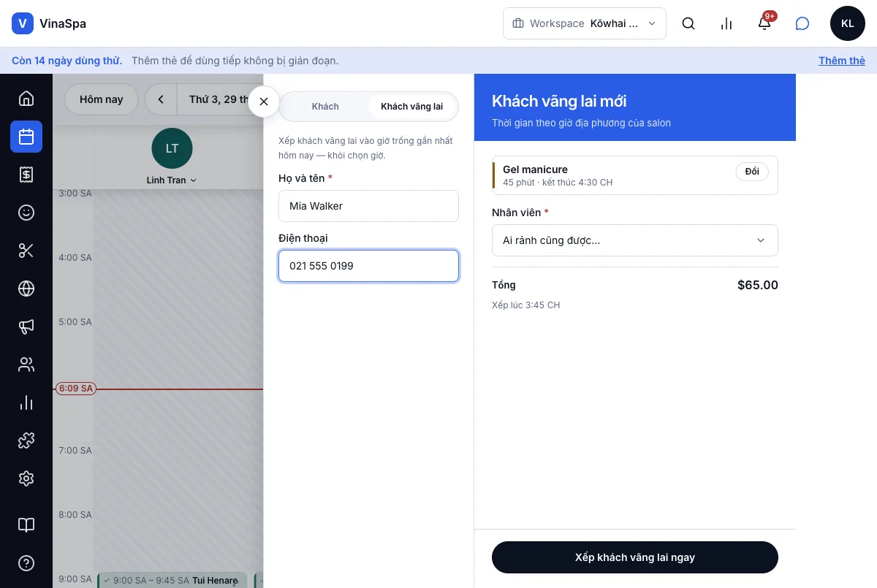Click the Còn 14 ngày dùng thử text
This screenshot has width=877, height=588.
point(67,61)
